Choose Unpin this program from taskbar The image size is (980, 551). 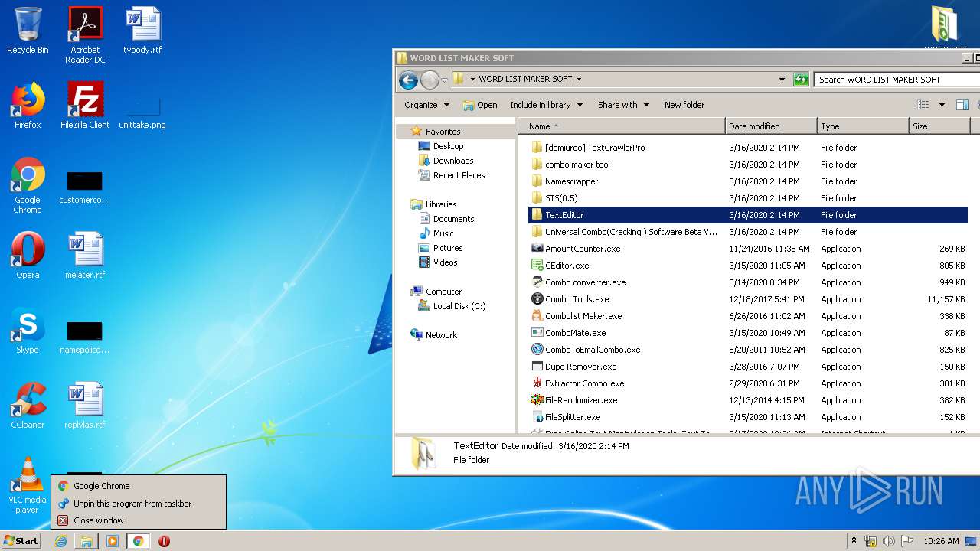pyautogui.click(x=139, y=504)
